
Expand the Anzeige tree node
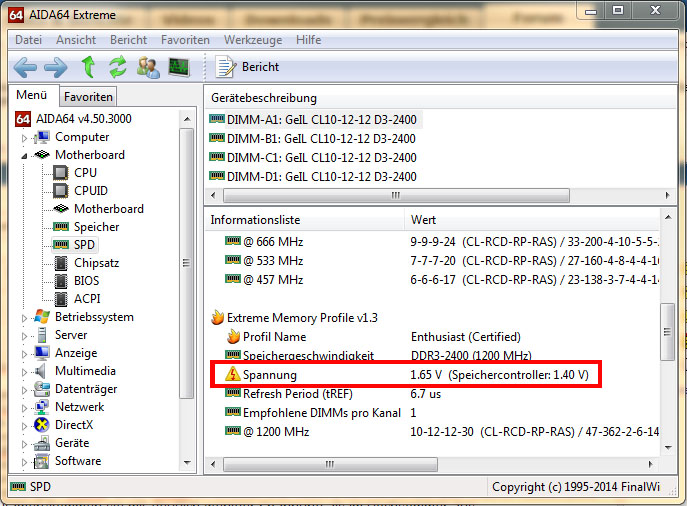point(24,354)
